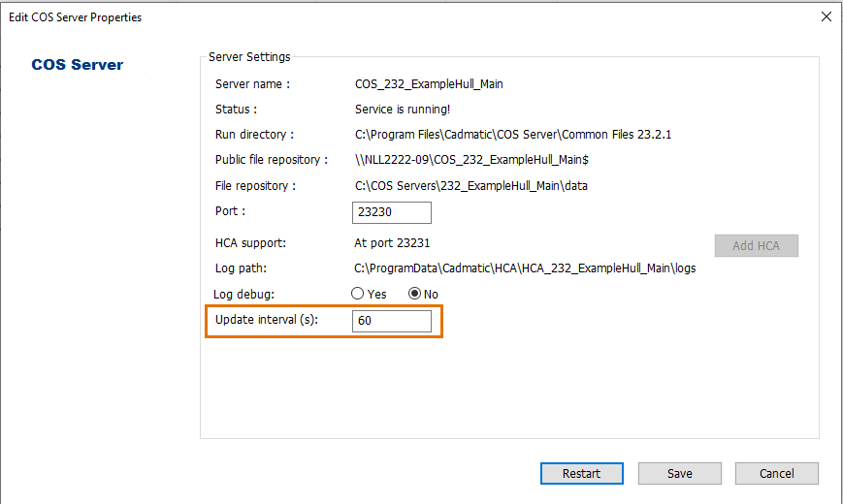Click the File repository data path

(471, 185)
